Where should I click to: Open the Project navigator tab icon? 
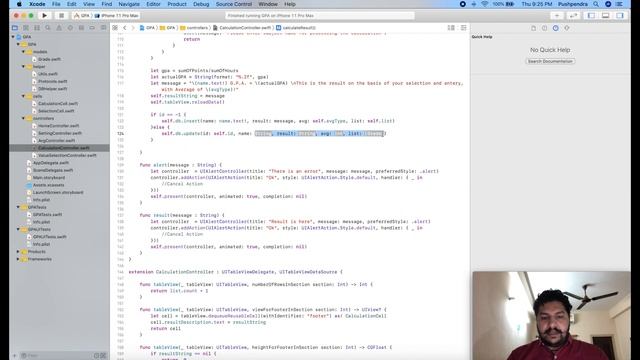(15, 28)
